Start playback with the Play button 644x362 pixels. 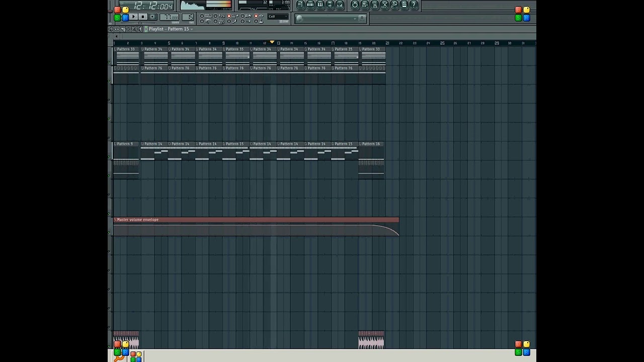click(x=134, y=17)
